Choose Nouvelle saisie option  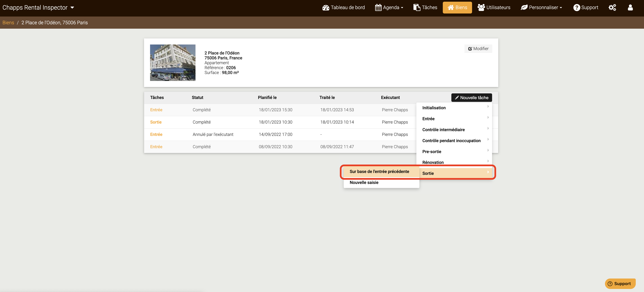pyautogui.click(x=364, y=183)
